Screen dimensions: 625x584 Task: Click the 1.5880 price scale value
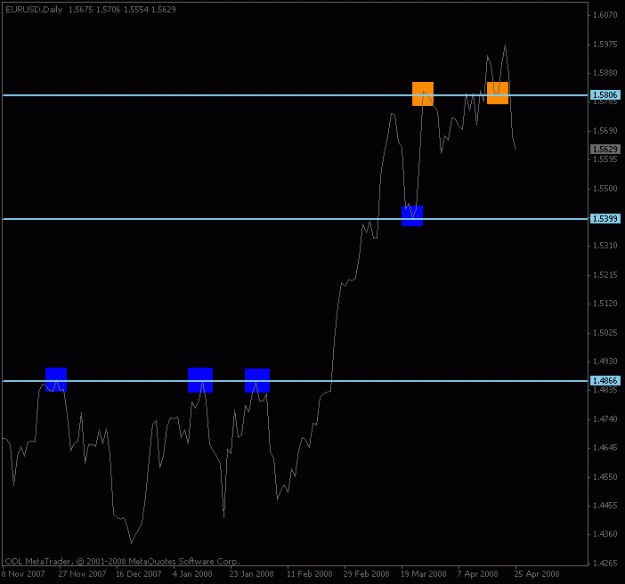click(x=605, y=73)
